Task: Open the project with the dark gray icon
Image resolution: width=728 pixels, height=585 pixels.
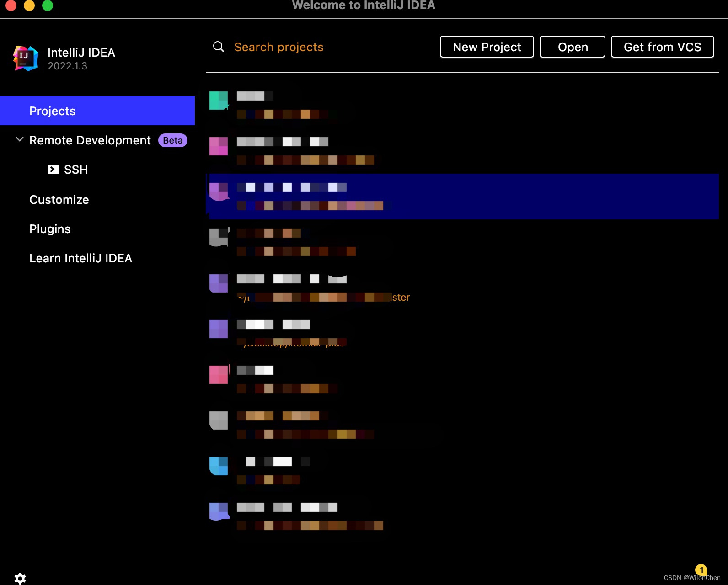Action: pyautogui.click(x=462, y=242)
